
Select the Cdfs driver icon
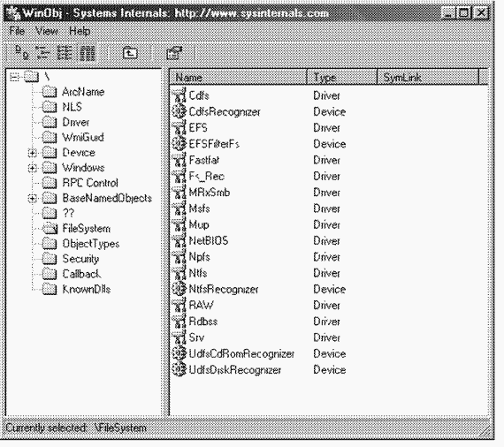point(179,95)
